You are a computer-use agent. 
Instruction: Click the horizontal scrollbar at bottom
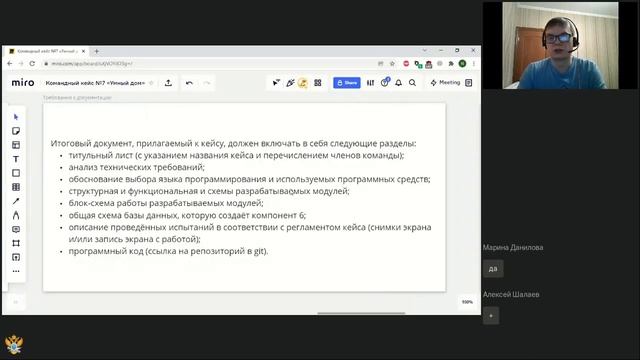pos(362,313)
